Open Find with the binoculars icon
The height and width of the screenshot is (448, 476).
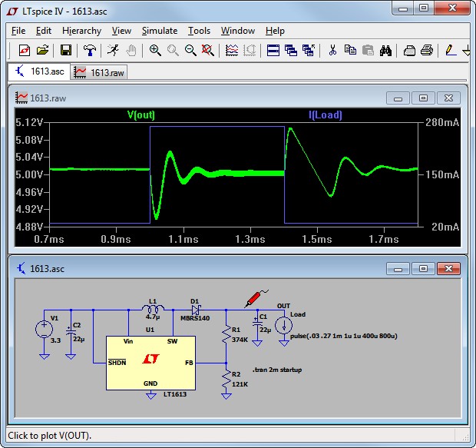coord(385,50)
